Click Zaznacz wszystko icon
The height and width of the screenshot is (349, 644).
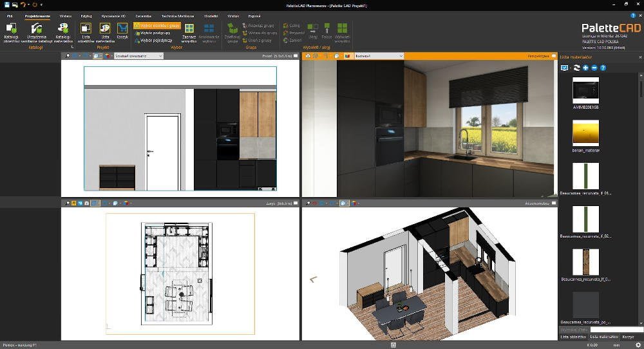(189, 32)
